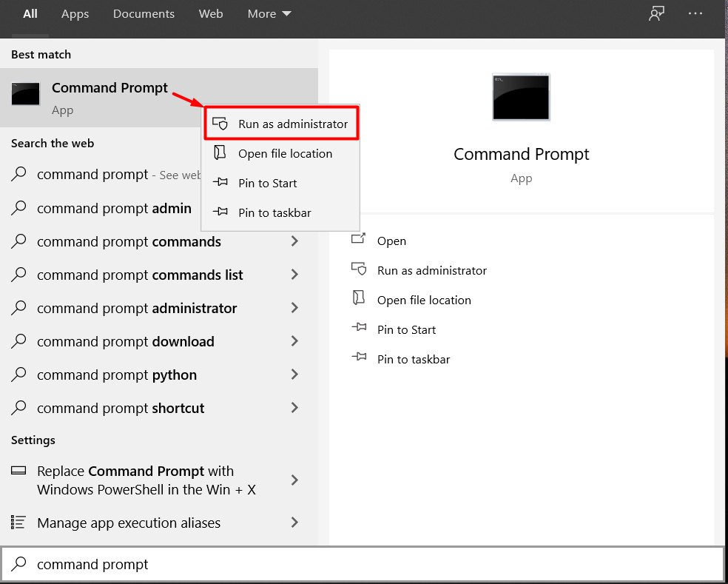Click magnifier icon in the bottom search box
Screen dimensions: 728x584
(x=18, y=563)
